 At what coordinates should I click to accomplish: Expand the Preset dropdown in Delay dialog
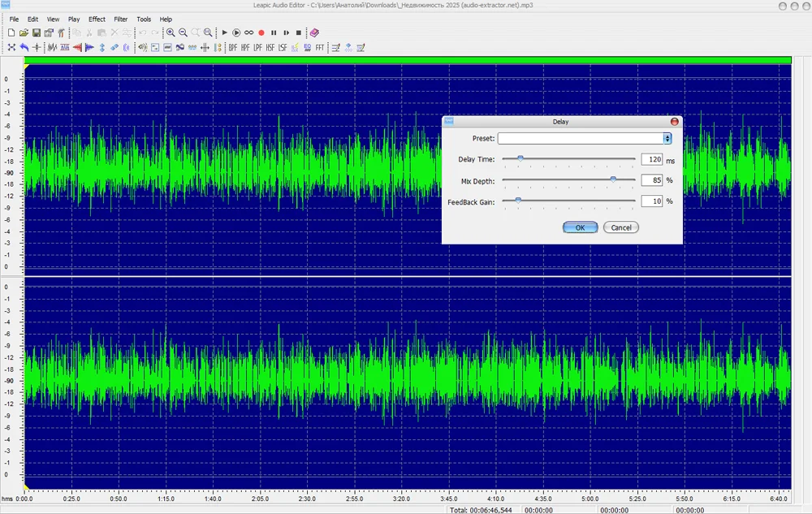coord(667,139)
